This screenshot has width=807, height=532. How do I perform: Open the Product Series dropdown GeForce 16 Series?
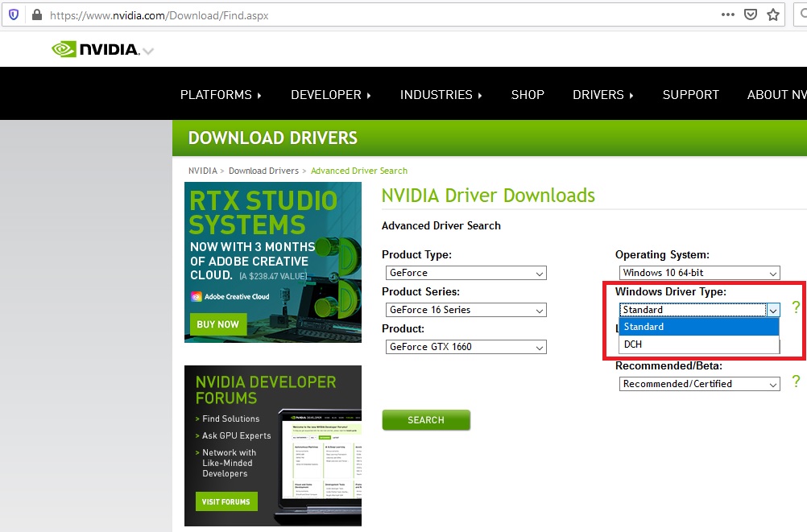coord(466,310)
